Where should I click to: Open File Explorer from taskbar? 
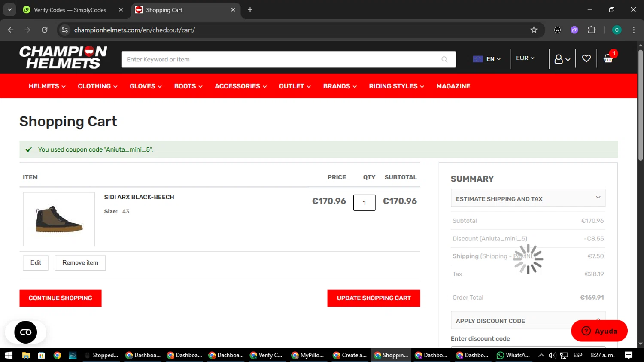click(26, 355)
